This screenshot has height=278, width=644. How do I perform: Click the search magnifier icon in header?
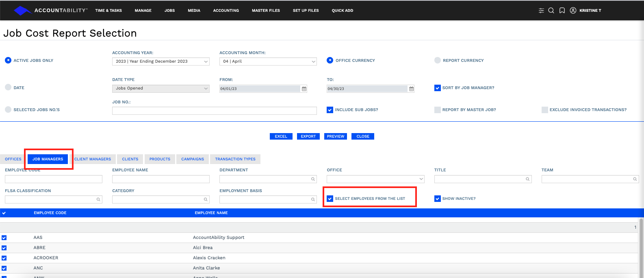click(551, 11)
